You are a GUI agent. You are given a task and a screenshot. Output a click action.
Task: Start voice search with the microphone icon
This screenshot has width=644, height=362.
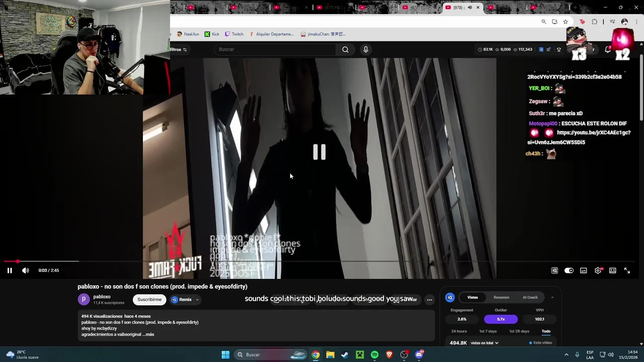[x=366, y=49]
